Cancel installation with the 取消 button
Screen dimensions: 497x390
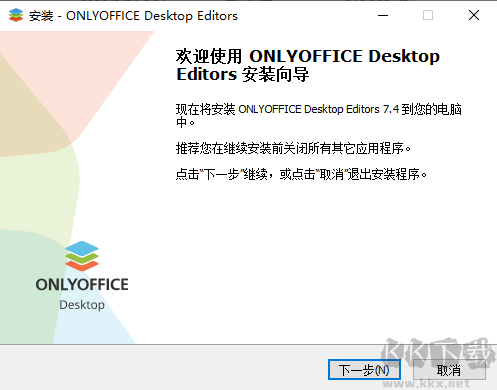click(x=449, y=370)
